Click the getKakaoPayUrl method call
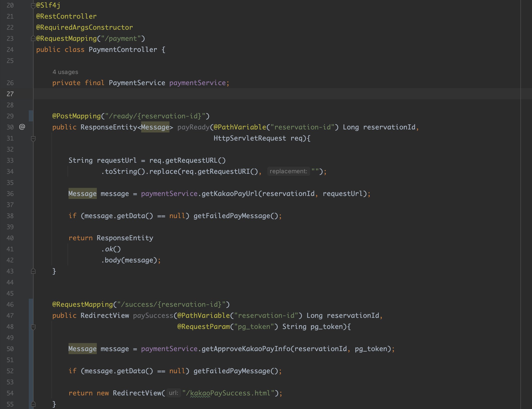The width and height of the screenshot is (532, 409). click(229, 194)
